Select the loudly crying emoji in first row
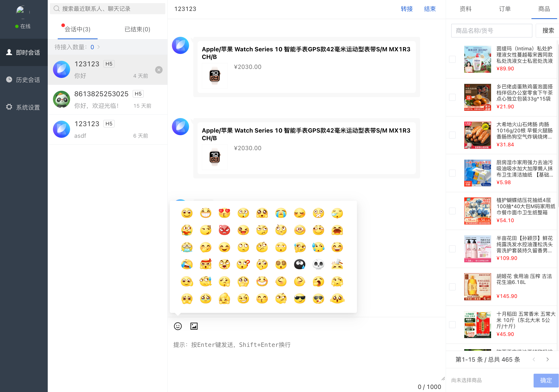 tap(281, 213)
